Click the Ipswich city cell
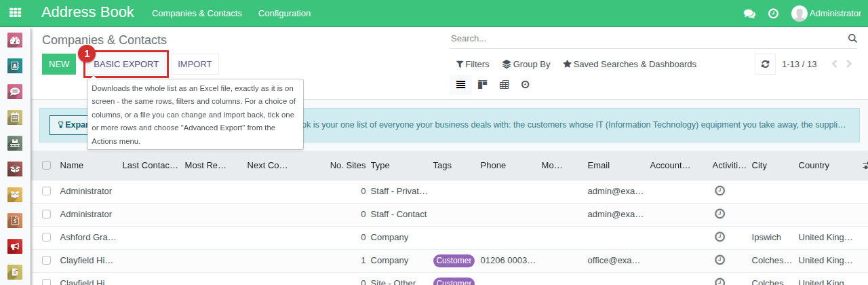The height and width of the screenshot is (285, 868). (766, 237)
